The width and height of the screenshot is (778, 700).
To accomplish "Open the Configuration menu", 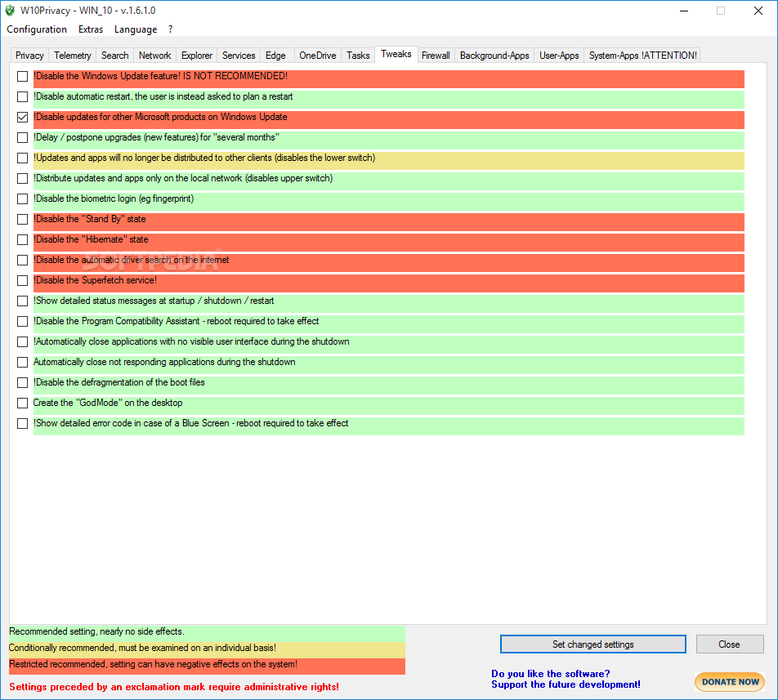I will pos(37,29).
